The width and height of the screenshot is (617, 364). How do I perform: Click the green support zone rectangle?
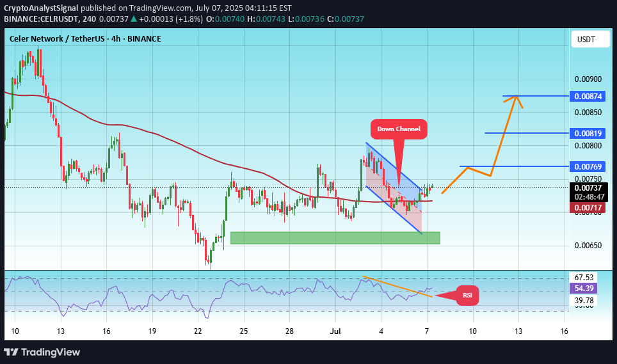click(x=335, y=238)
